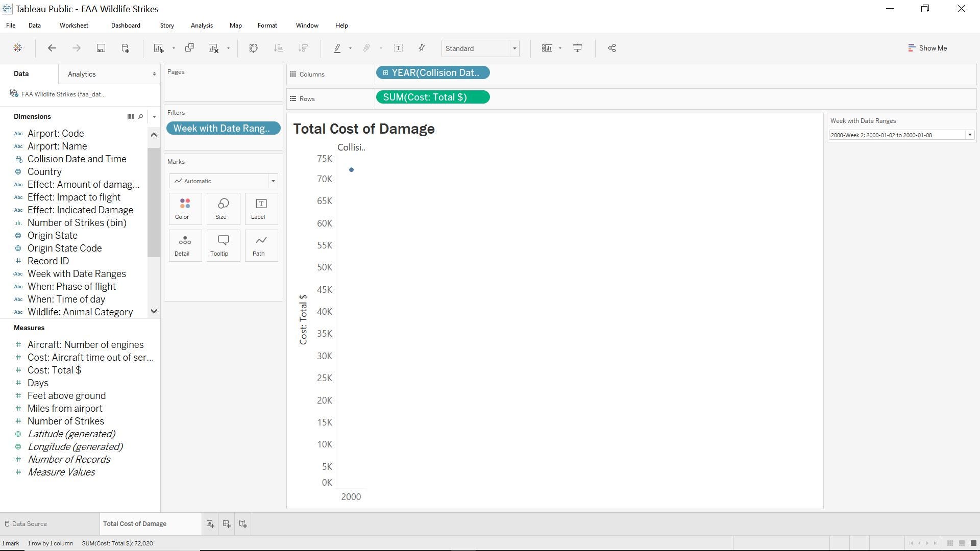
Task: Open the Tooltip marks card
Action: pos(223,245)
